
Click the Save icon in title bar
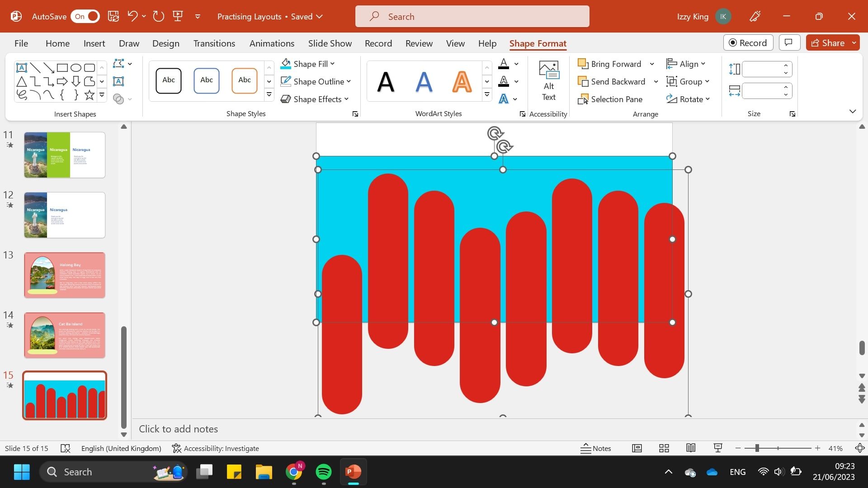click(x=113, y=17)
